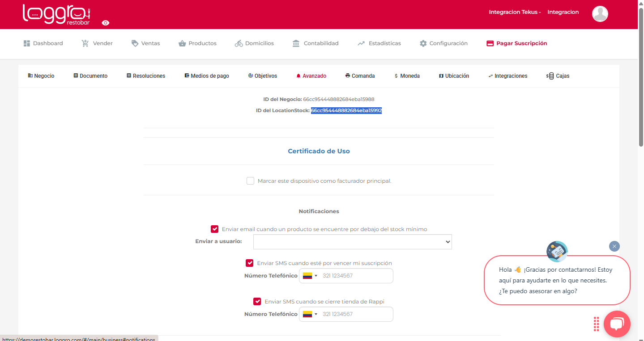Open the 'Enviar a usuario' dropdown
This screenshot has height=341, width=644.
click(352, 242)
